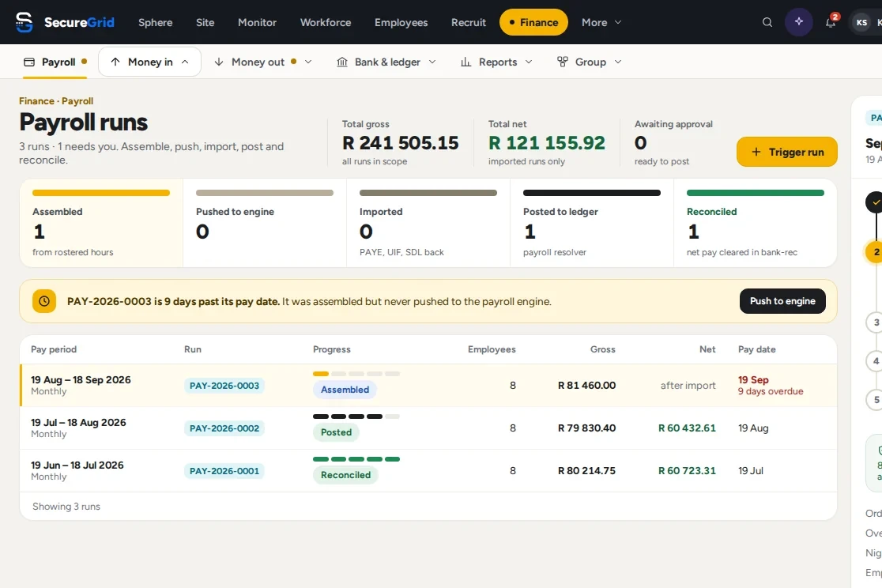Image resolution: width=882 pixels, height=588 pixels.
Task: Click net amount R 60 432.61
Action: click(687, 428)
